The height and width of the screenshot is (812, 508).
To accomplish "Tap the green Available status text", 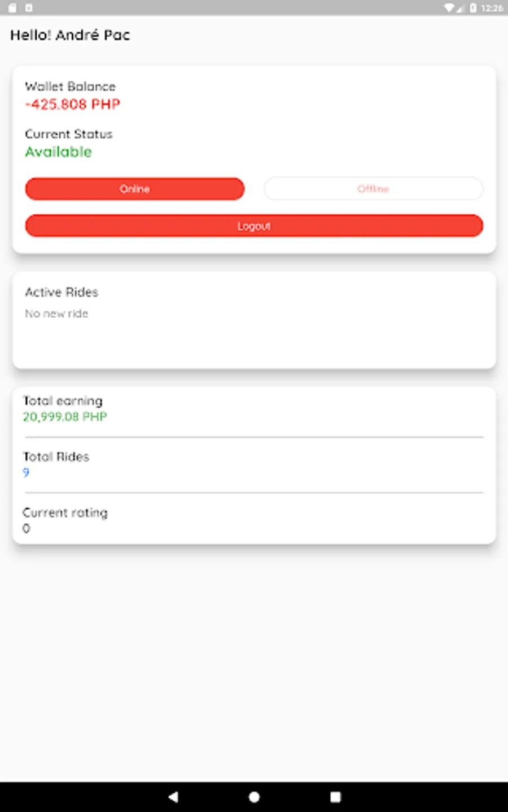I will (59, 152).
